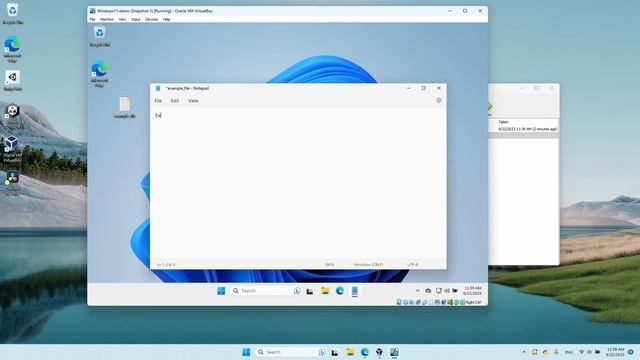
Task: Select host Microsoft Edge desktop shortcut
Action: click(12, 49)
